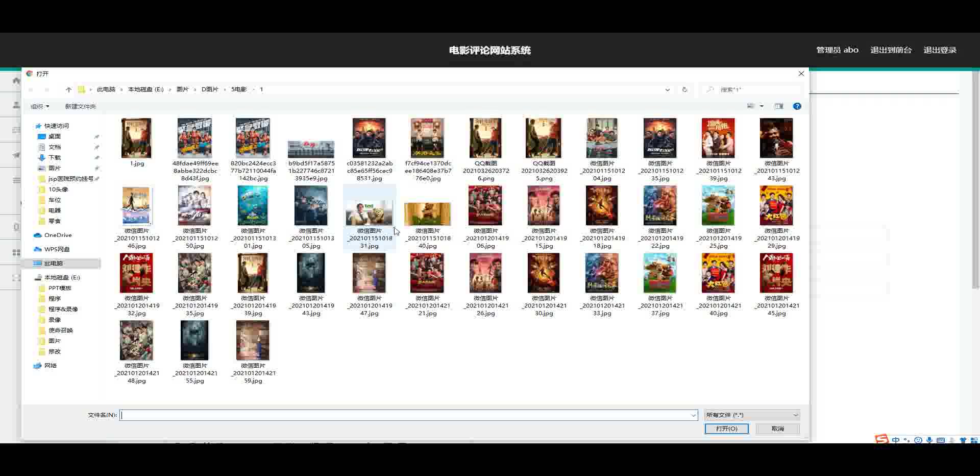Select 网络 in the navigation pane
The image size is (980, 476).
[50, 366]
